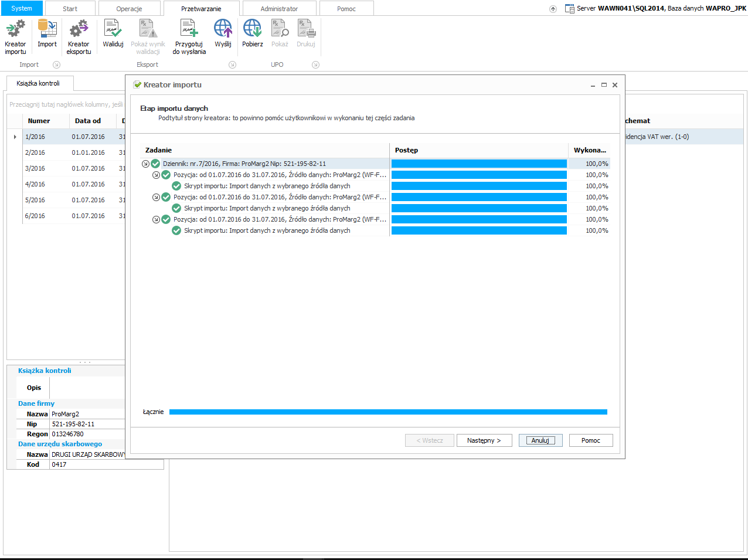The height and width of the screenshot is (560, 748).
Task: Collapse the first Pozycja task row
Action: click(x=156, y=175)
